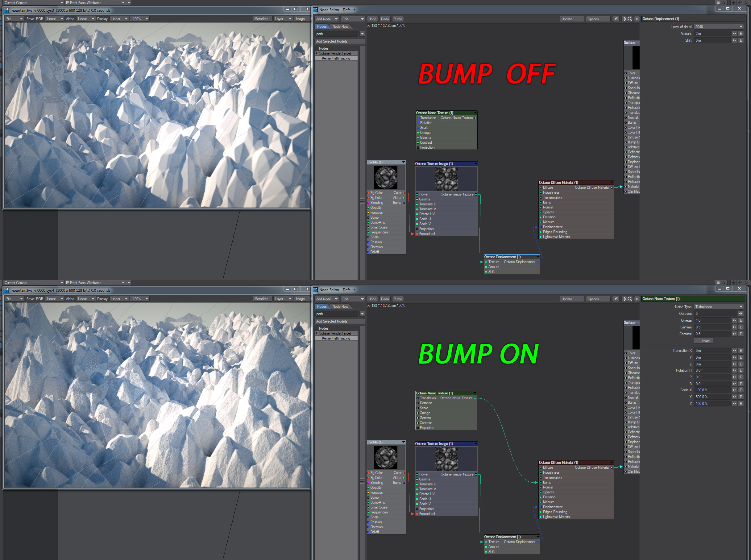The height and width of the screenshot is (560, 751).
Task: Click the zoom magnifier icon in upper Node Editor
Action: [x=630, y=19]
